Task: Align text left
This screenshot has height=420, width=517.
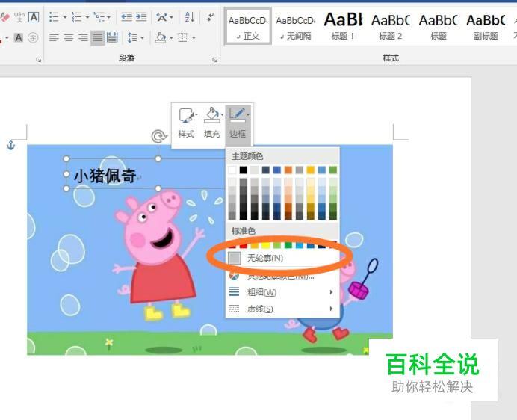Action: click(x=54, y=37)
